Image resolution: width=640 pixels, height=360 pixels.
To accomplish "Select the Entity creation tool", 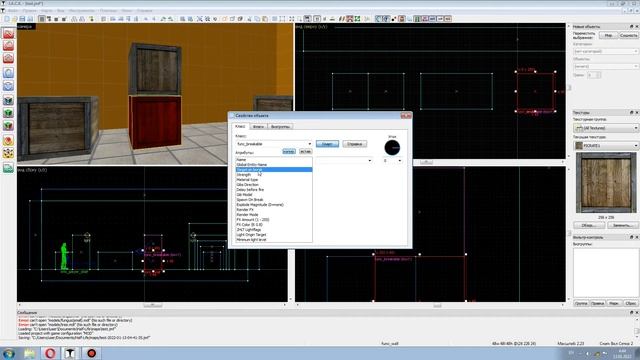I will coord(8,73).
